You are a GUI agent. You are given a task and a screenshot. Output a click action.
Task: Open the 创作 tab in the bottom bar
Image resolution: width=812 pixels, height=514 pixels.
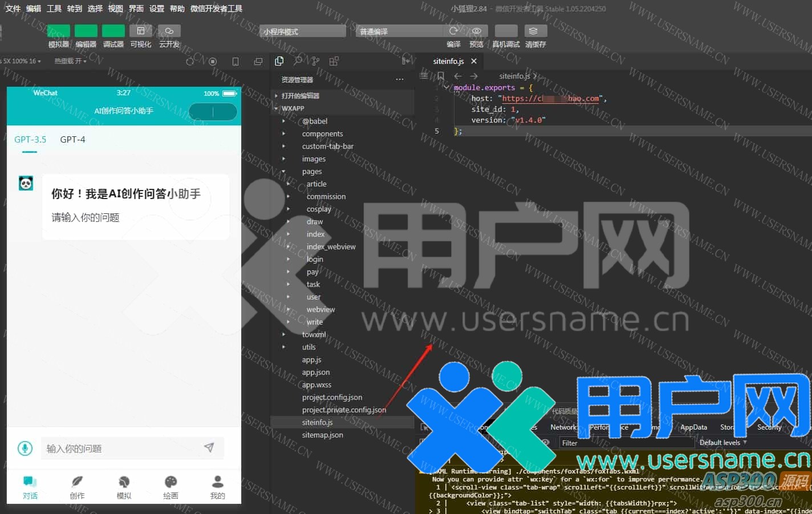[77, 487]
